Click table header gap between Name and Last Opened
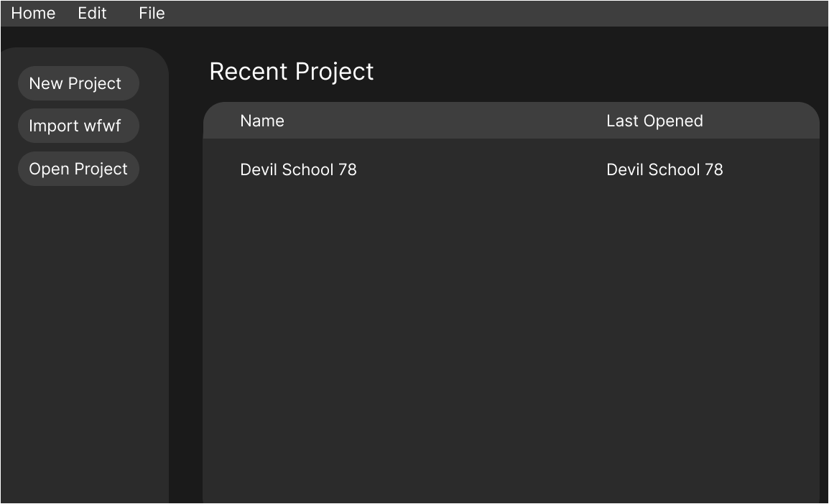This screenshot has height=504, width=829. (x=445, y=121)
